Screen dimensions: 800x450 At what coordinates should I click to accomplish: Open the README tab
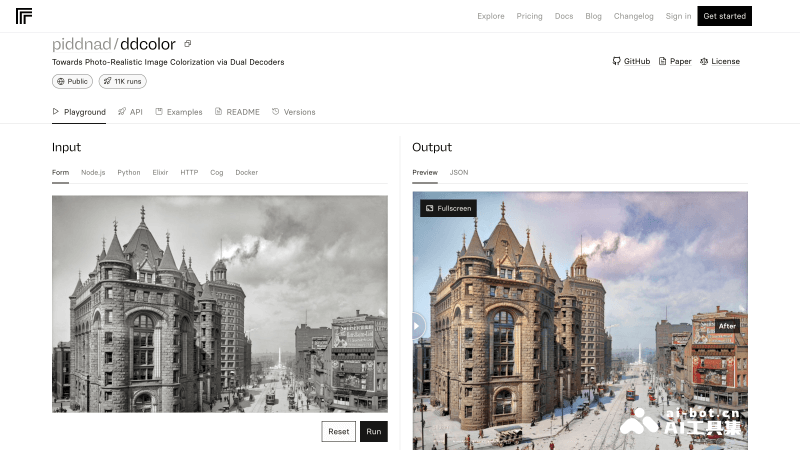pos(237,112)
